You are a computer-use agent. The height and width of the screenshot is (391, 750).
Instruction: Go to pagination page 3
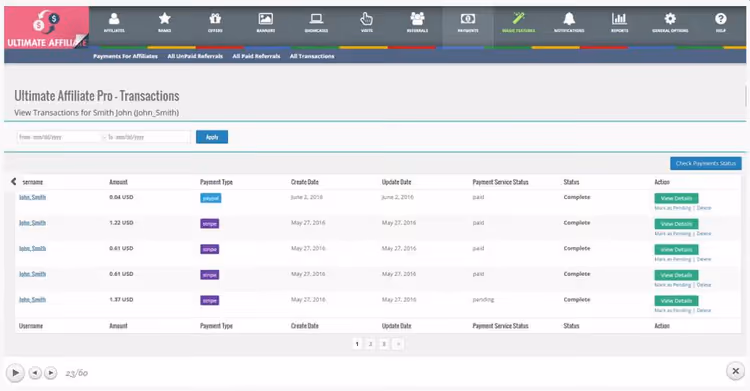384,344
